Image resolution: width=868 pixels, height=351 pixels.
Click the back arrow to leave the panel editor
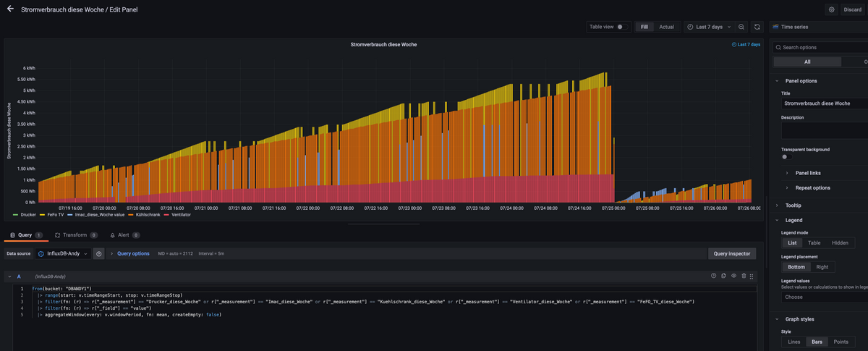pyautogui.click(x=10, y=9)
